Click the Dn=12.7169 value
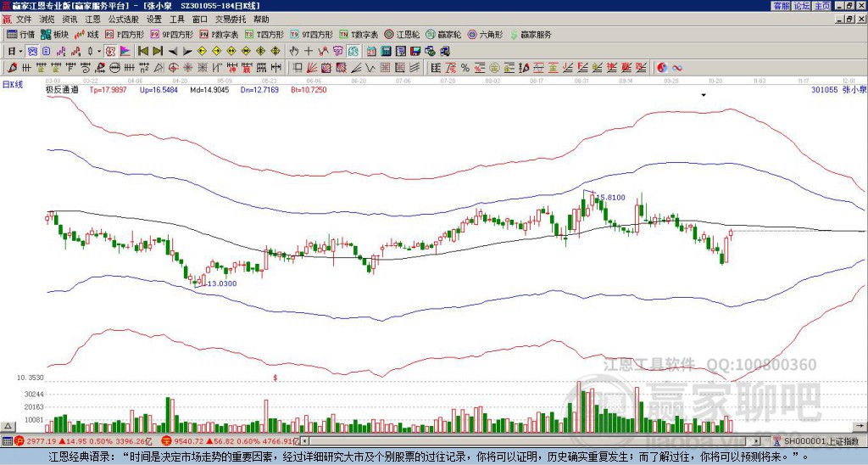This screenshot has height=465, width=868. (259, 89)
